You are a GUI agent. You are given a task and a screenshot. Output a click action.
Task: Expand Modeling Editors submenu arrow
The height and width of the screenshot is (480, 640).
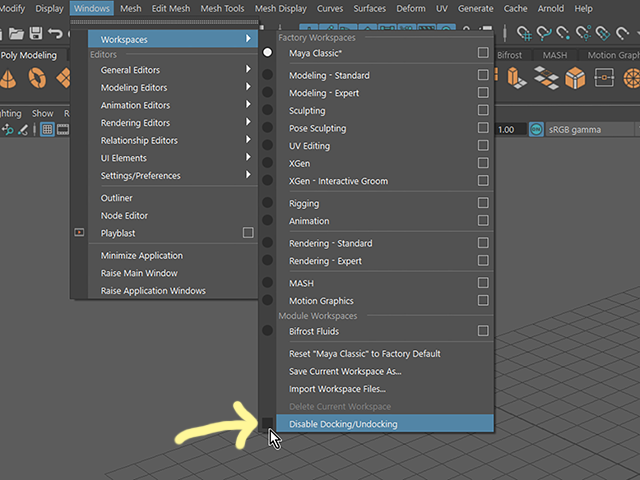248,87
